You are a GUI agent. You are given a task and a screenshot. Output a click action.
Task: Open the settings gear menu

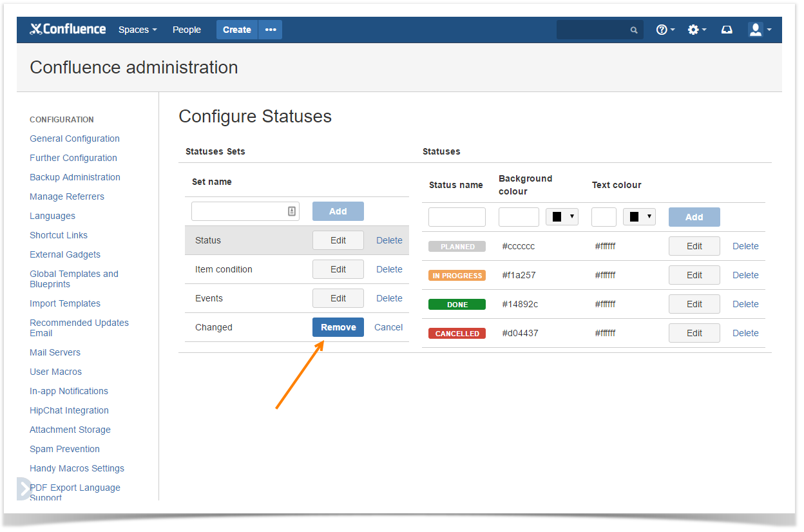[696, 30]
